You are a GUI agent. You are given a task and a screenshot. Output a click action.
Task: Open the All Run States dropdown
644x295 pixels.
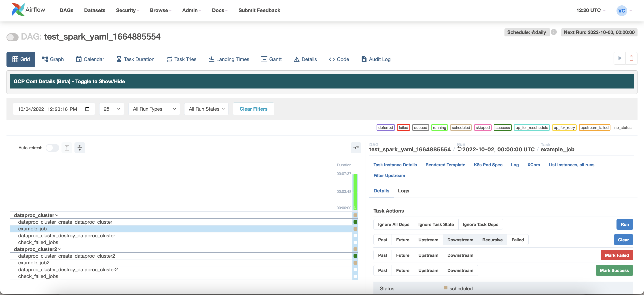tap(206, 109)
